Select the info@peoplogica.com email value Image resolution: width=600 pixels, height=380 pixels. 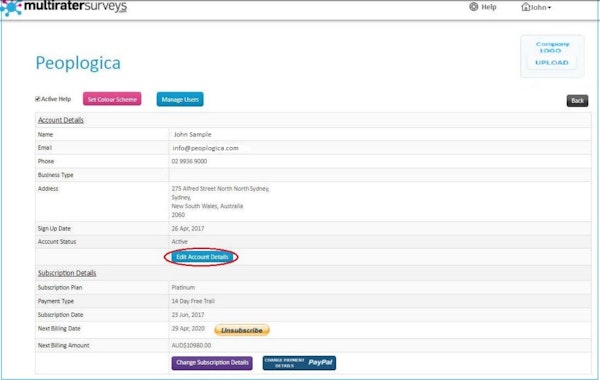(x=205, y=148)
